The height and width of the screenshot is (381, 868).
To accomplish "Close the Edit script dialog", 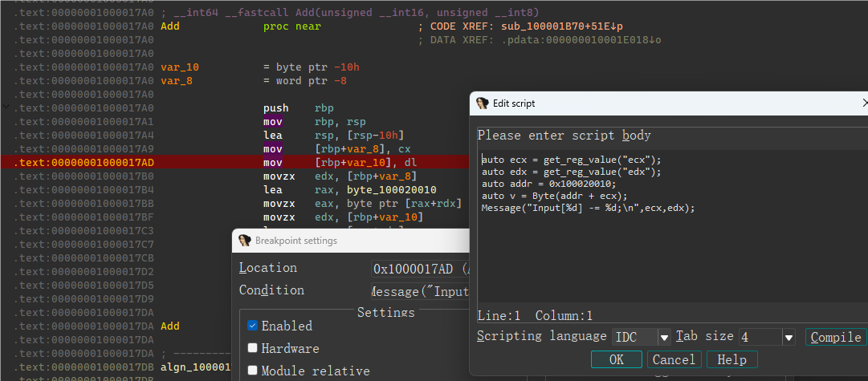I will click(864, 103).
